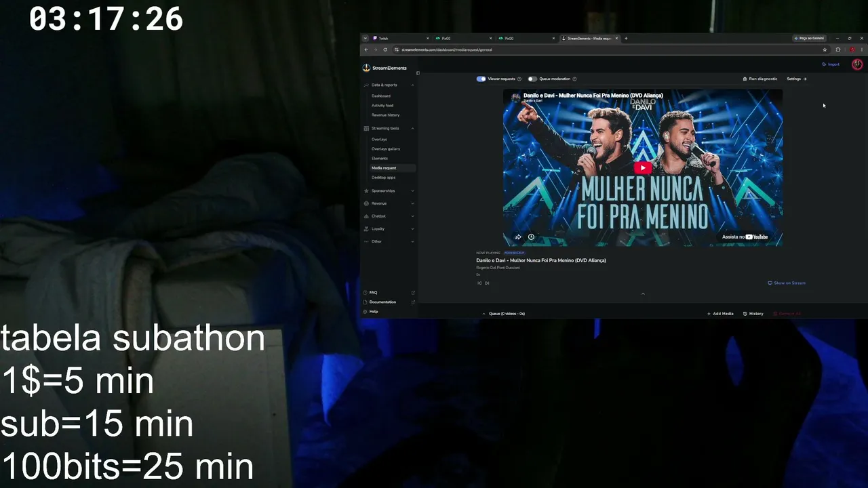The height and width of the screenshot is (488, 868).
Task: Click the browser forward arrow
Action: tap(376, 49)
